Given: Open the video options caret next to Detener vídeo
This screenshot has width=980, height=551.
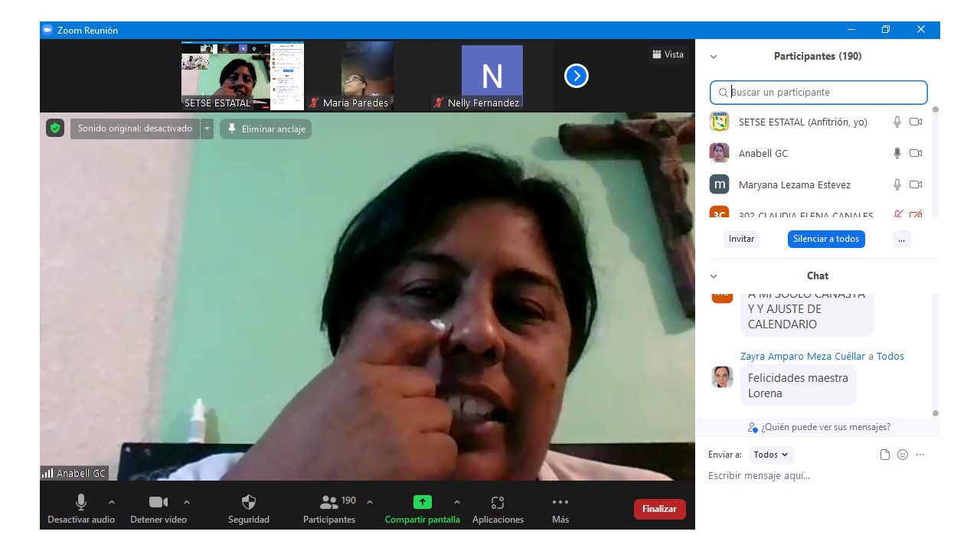Looking at the screenshot, I should pos(187,502).
